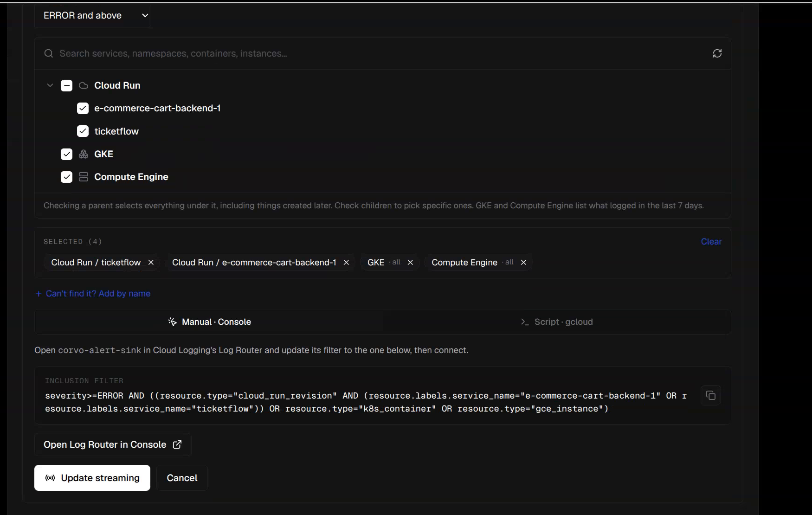Click the Compute Engine tree label
This screenshot has width=812, height=515.
tap(131, 177)
